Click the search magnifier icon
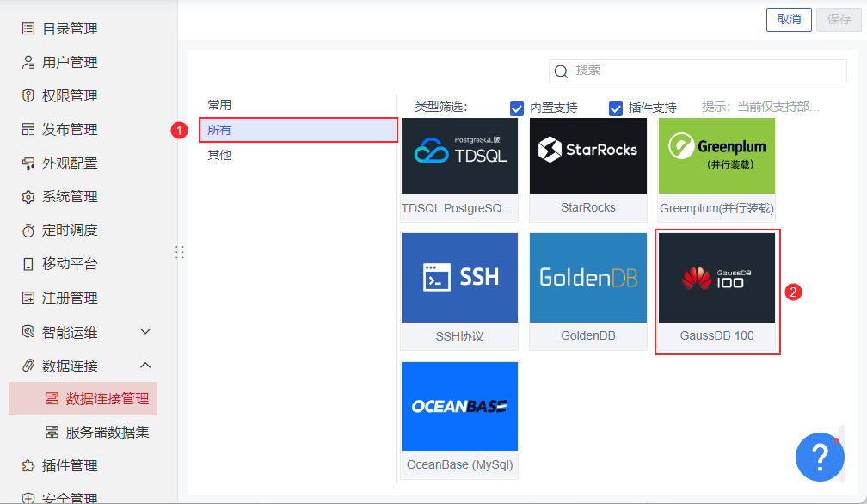867x504 pixels. click(561, 71)
